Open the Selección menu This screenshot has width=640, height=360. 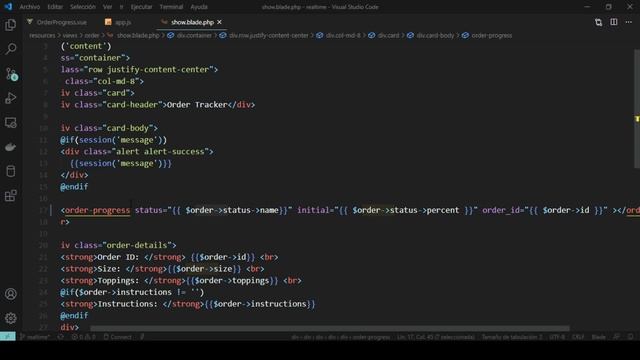click(x=83, y=7)
